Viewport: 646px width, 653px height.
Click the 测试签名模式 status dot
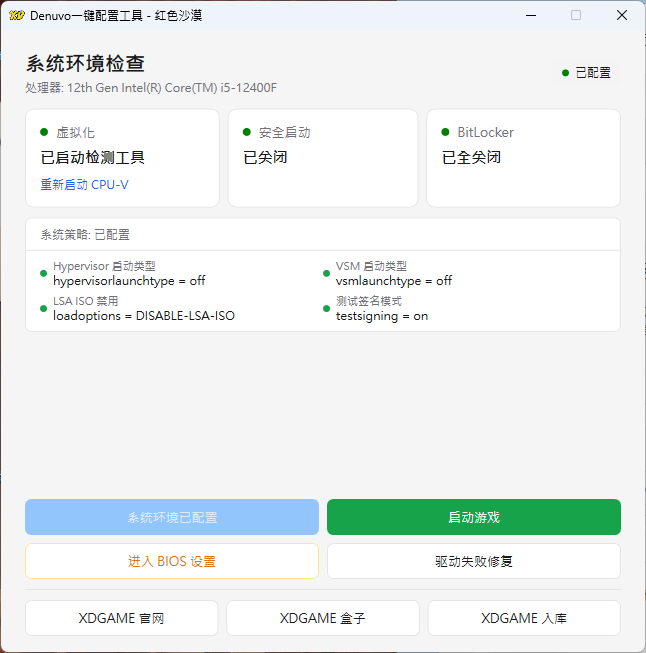tap(325, 308)
